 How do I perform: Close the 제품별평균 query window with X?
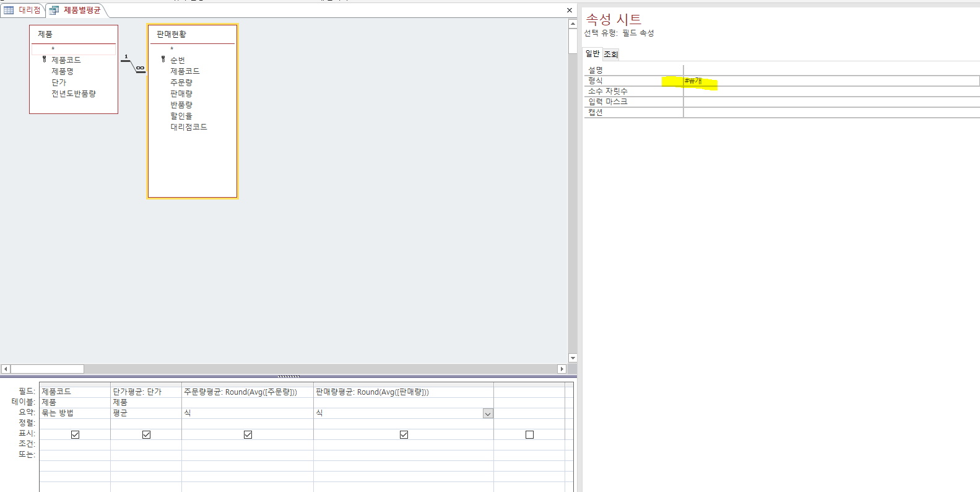[570, 10]
